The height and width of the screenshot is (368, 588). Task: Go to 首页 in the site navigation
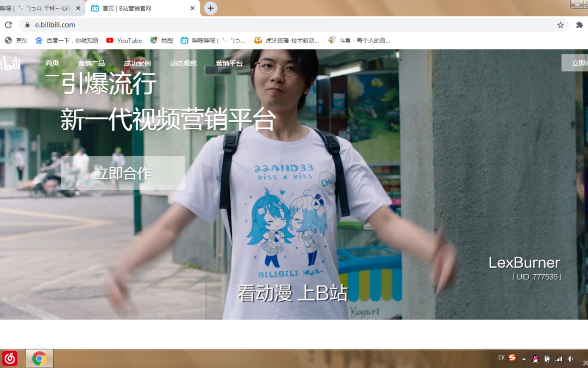pyautogui.click(x=52, y=63)
